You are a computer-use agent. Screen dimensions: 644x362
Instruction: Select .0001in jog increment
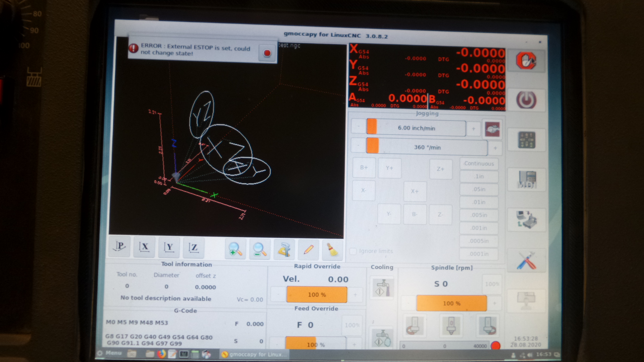tap(479, 254)
